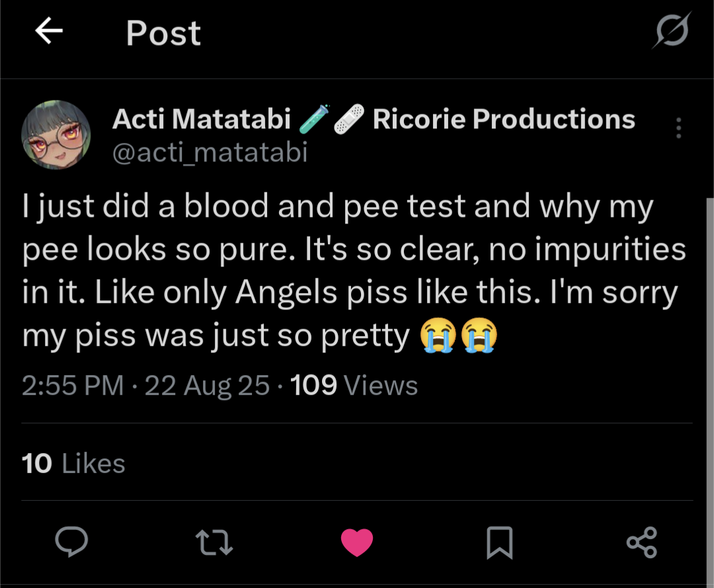Tap the repost arrows icon

pyautogui.click(x=214, y=542)
